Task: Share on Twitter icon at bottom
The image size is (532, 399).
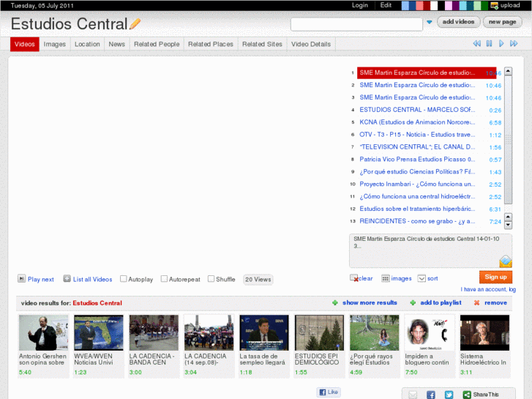Action: click(x=449, y=395)
